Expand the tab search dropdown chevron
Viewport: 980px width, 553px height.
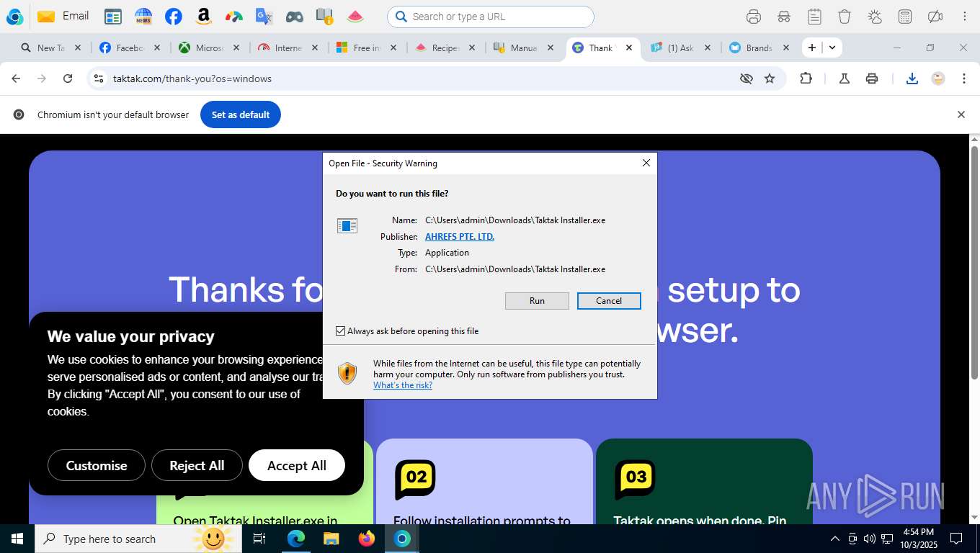click(x=832, y=48)
